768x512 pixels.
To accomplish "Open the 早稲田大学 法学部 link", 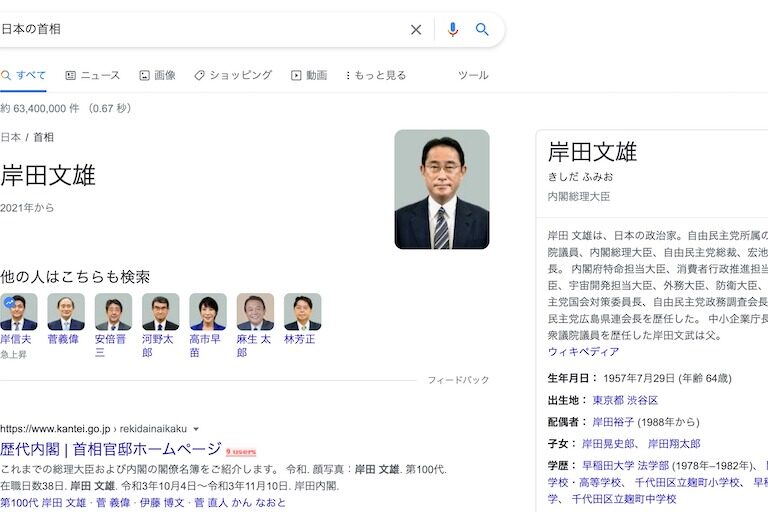I will (x=625, y=465).
